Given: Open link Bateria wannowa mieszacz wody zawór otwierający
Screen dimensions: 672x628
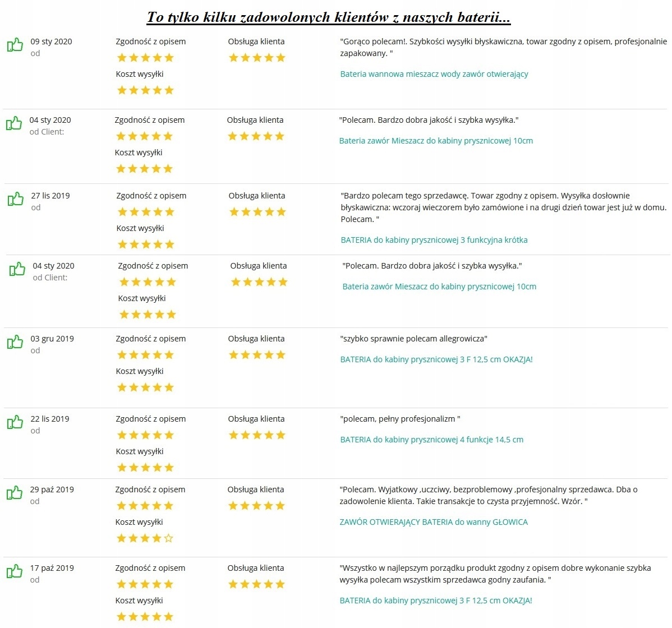Looking at the screenshot, I should pos(434,74).
